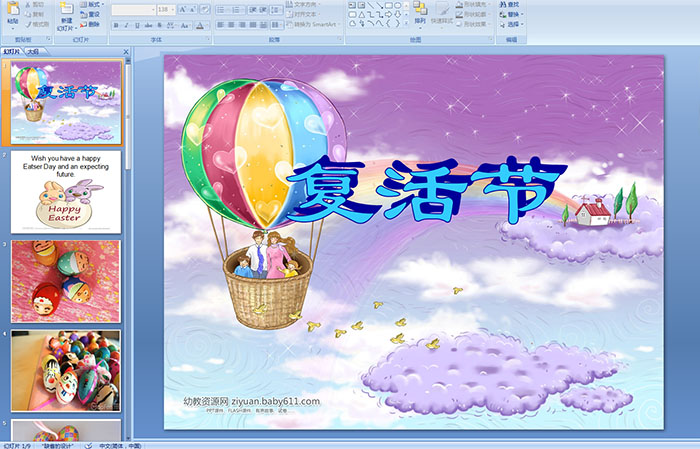This screenshot has height=449, width=700.
Task: Click the New Slide (新建幻灯片) icon
Action: click(67, 9)
